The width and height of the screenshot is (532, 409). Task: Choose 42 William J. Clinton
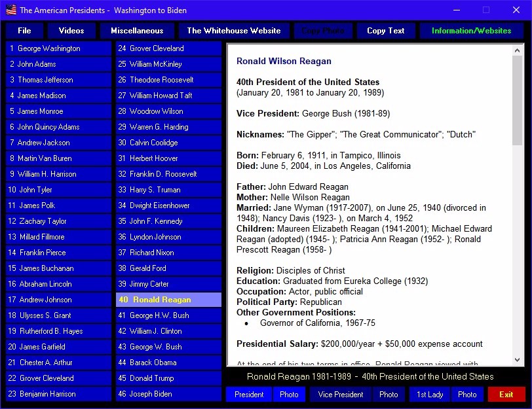tap(168, 331)
